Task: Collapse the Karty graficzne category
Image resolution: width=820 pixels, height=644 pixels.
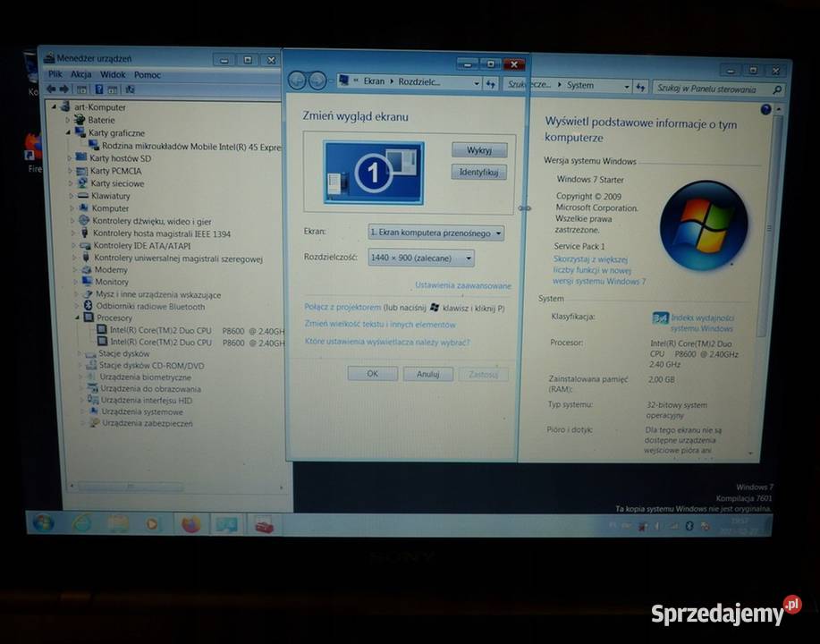Action: 67,133
